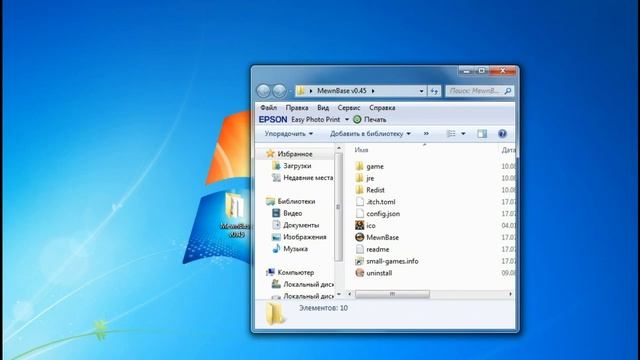
Task: Click the Дата column header
Action: 508,150
